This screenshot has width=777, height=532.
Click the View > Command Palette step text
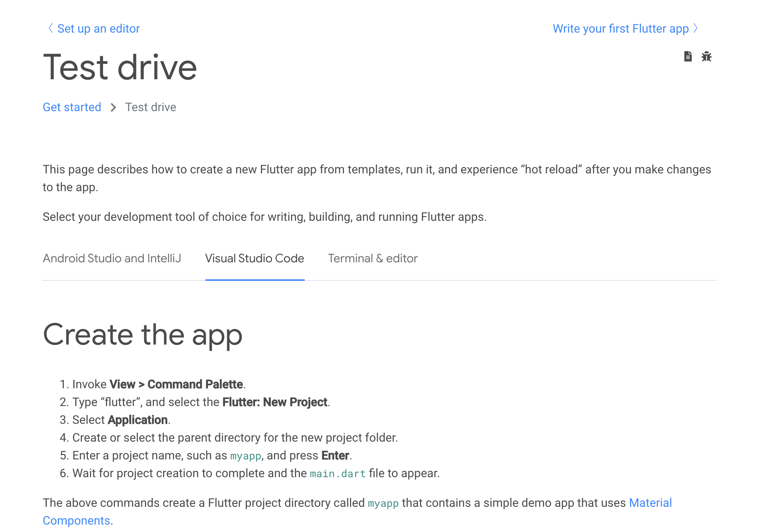pos(176,384)
